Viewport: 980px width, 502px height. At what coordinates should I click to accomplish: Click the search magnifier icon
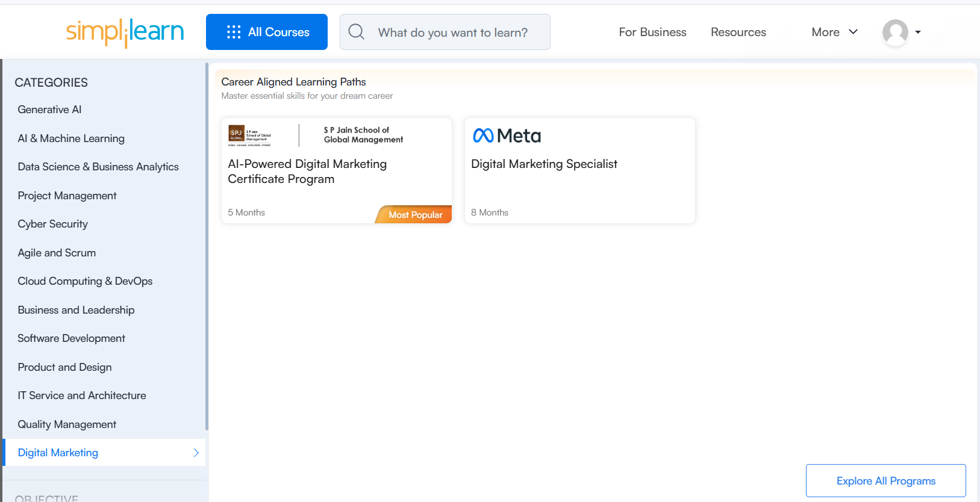(357, 32)
